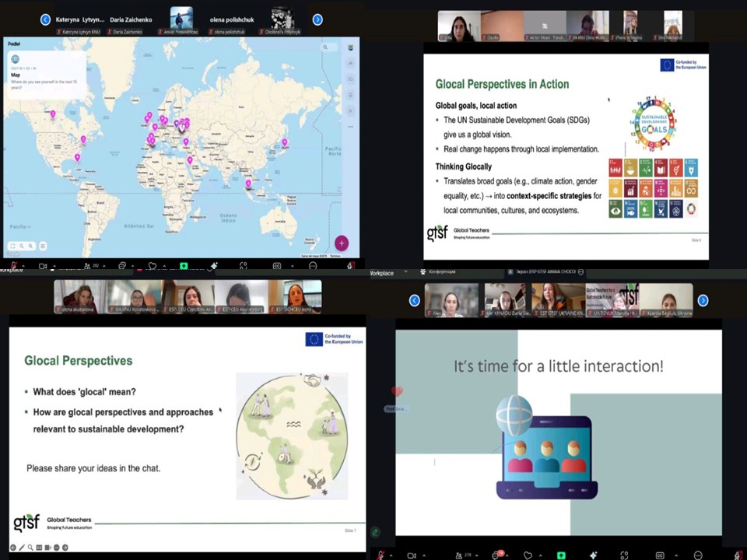Toggle closed captions CC in bottom-right toolbar
747x560 pixels.
coord(660,555)
